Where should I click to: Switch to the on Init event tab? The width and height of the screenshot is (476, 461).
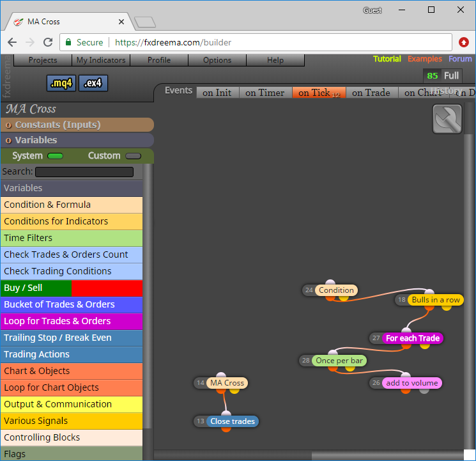217,93
